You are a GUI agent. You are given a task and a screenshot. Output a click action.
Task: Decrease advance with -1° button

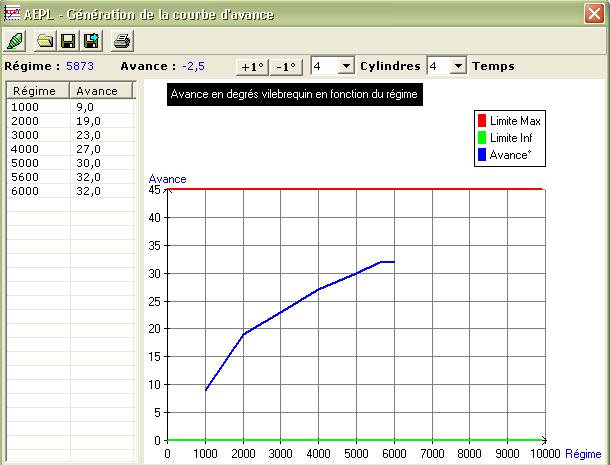(x=287, y=66)
